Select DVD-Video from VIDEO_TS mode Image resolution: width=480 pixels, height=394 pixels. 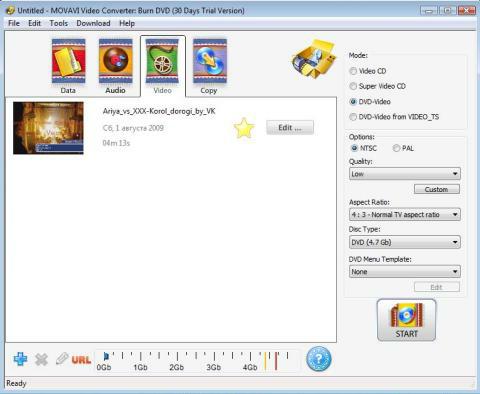point(394,117)
